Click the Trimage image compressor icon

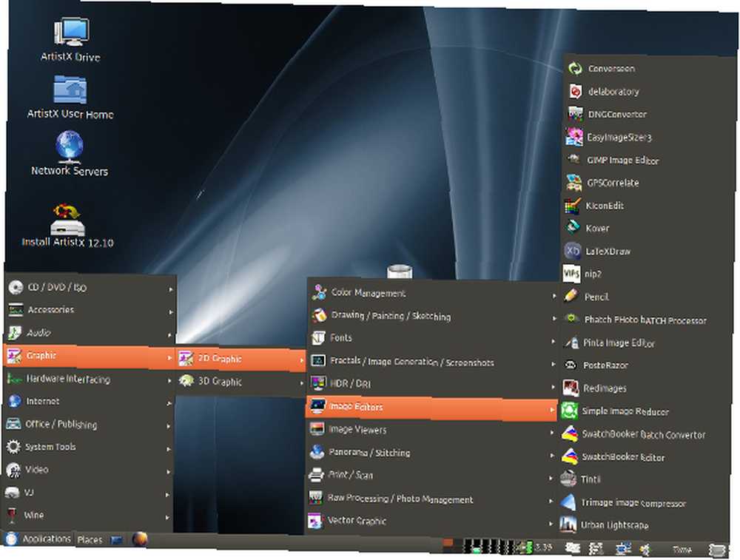[x=568, y=502]
